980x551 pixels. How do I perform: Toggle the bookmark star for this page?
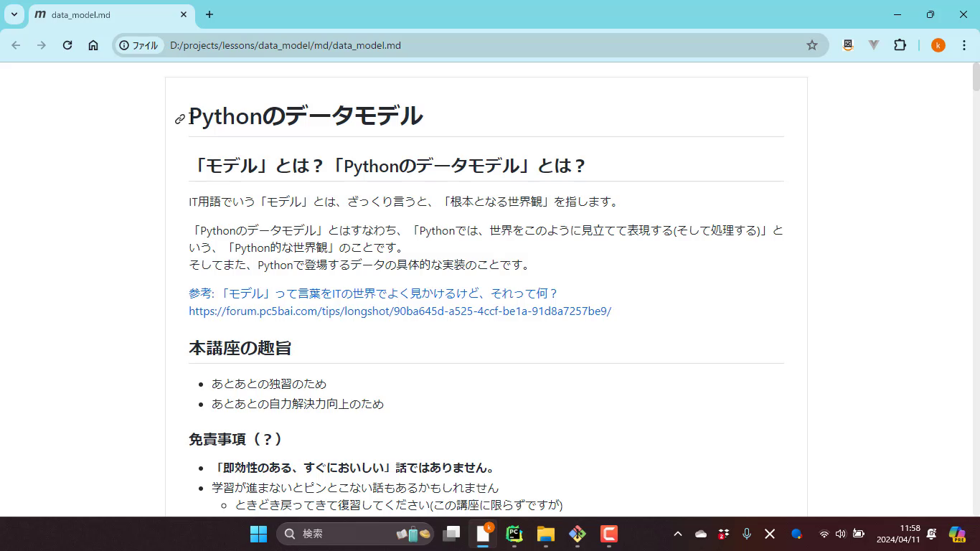pyautogui.click(x=811, y=44)
